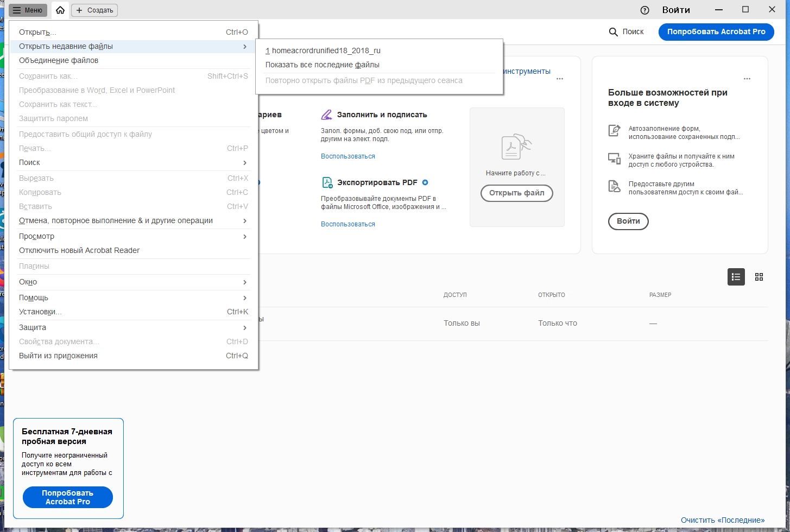
Task: Click Очистить «Последние» link
Action: 722,520
